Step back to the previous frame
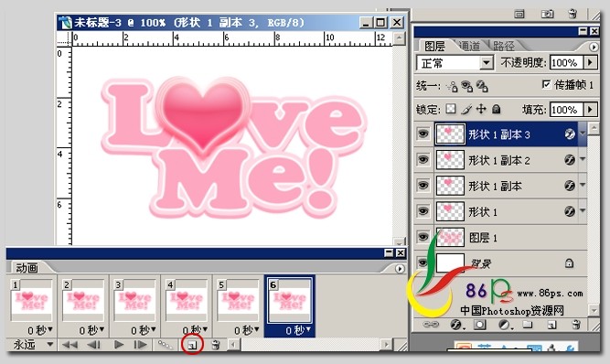 point(93,345)
